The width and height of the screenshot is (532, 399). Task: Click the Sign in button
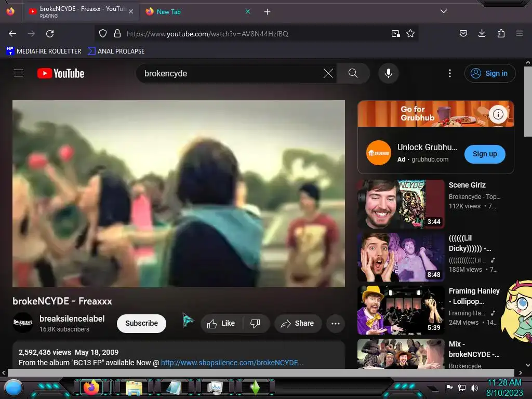pos(490,73)
